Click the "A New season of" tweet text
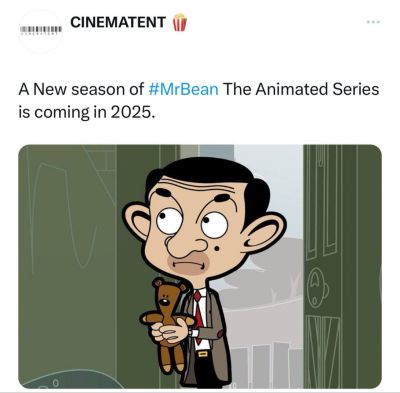Viewport: 400px width, 393px height. tap(81, 90)
